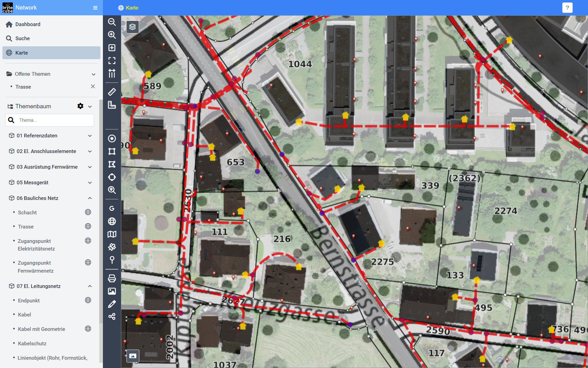Screen dimensions: 588x368
Task: Close the open Trasse theme
Action: pos(93,86)
